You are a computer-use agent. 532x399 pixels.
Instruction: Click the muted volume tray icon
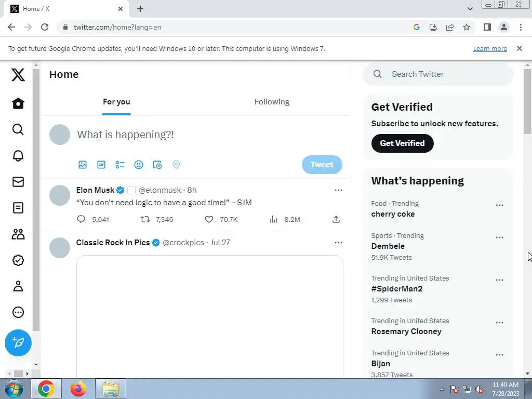(480, 389)
